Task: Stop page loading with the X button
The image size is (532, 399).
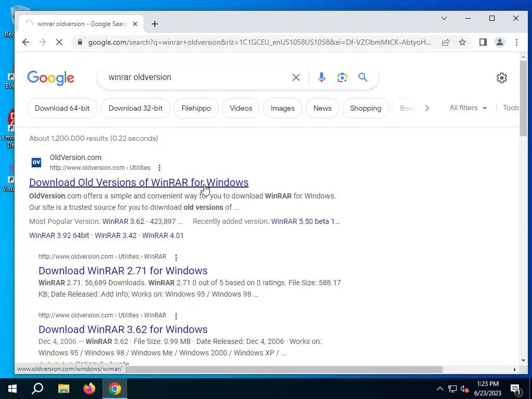Action: [x=59, y=42]
